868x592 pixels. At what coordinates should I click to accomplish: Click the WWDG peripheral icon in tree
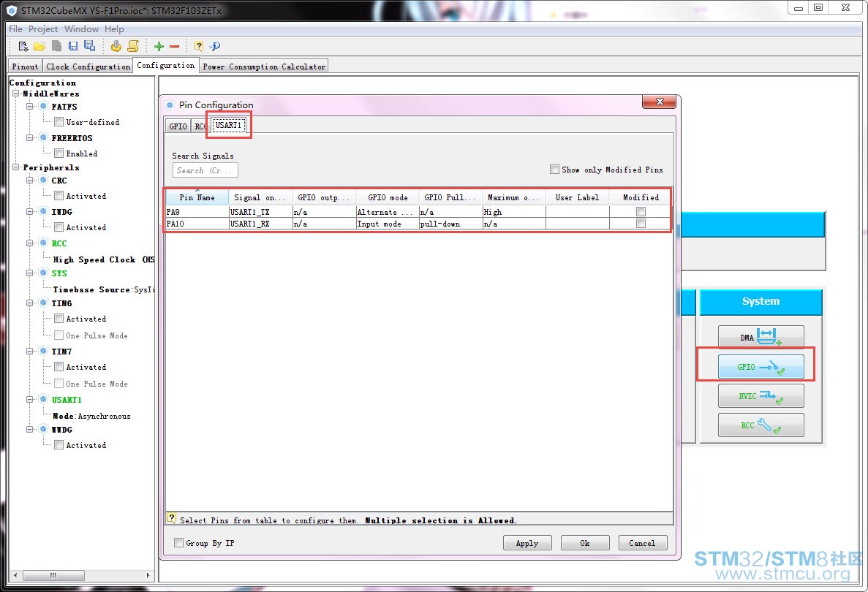[x=43, y=429]
